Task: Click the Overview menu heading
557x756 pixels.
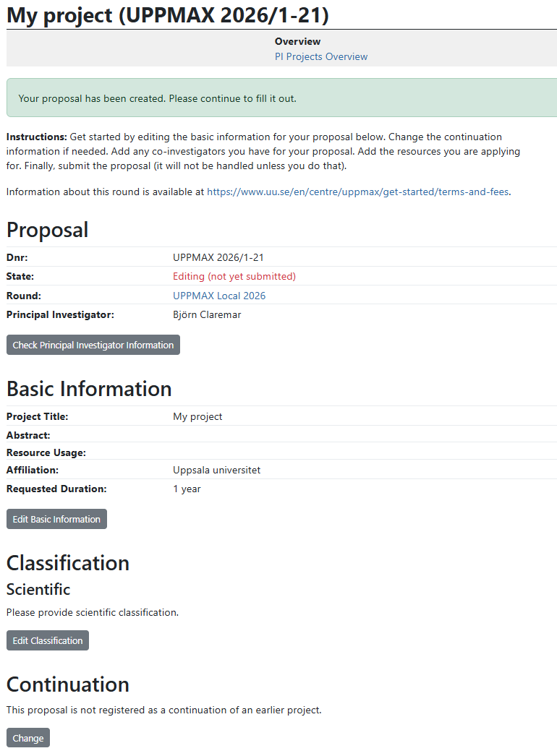Action: (x=297, y=41)
